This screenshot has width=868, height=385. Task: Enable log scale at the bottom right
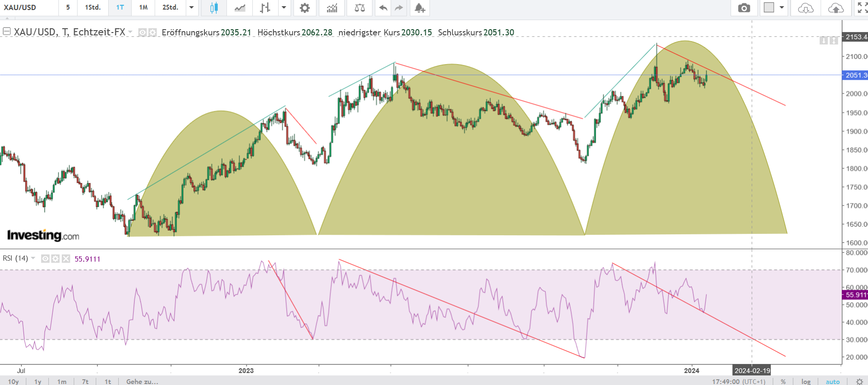[x=806, y=381]
